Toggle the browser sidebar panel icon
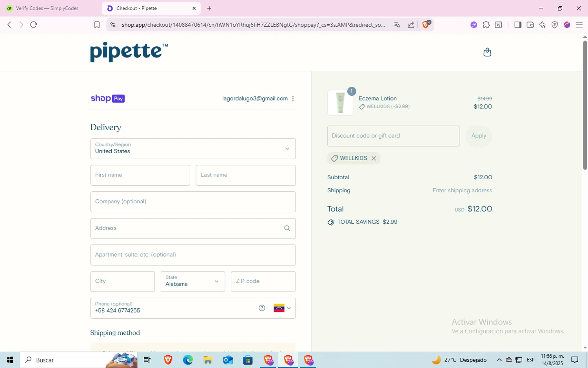 (x=517, y=25)
